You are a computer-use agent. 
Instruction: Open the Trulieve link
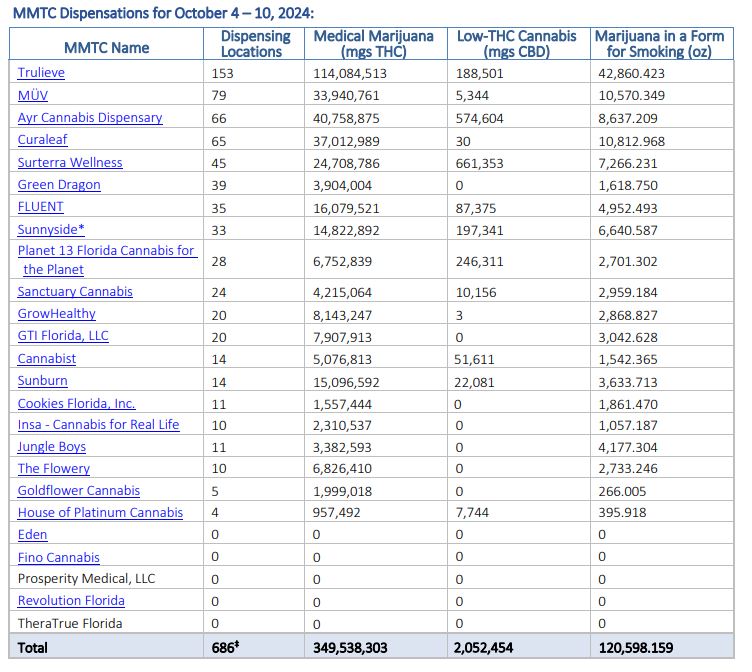[41, 73]
